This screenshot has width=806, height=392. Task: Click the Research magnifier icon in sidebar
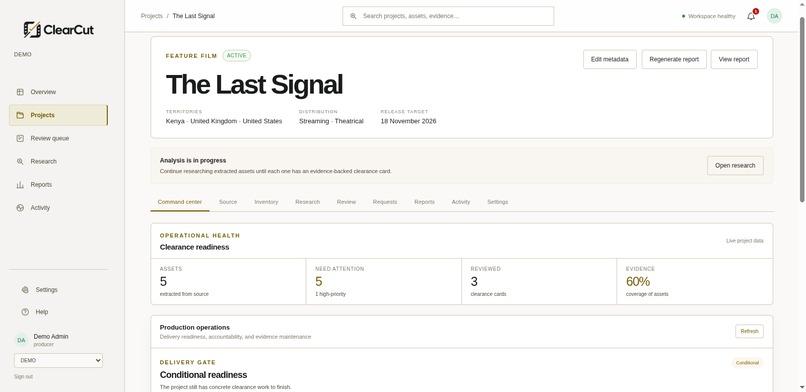point(20,161)
